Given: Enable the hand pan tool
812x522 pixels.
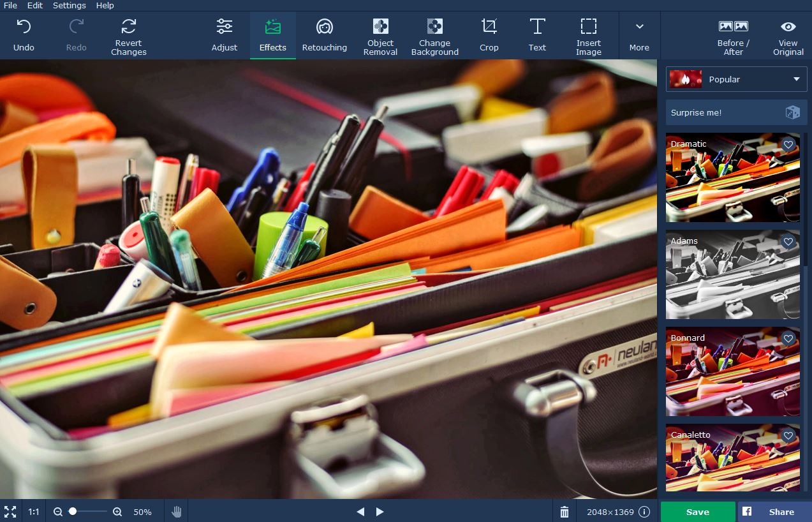Looking at the screenshot, I should pyautogui.click(x=177, y=512).
